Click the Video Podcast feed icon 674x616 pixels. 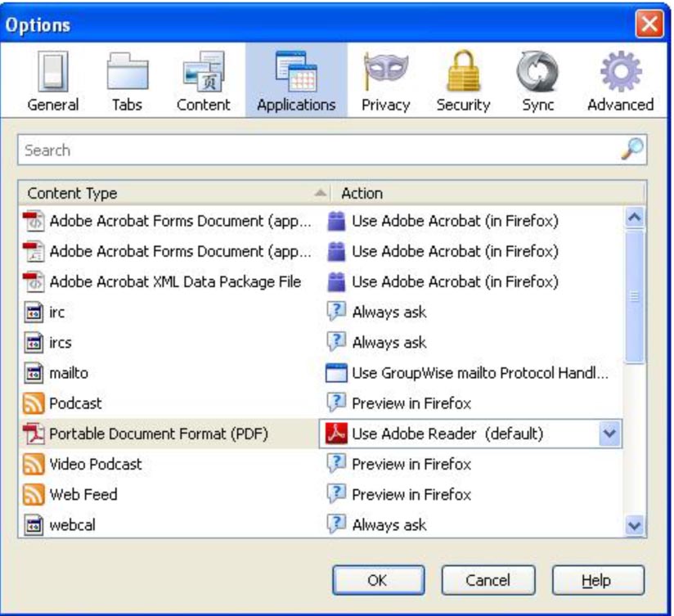click(x=34, y=465)
